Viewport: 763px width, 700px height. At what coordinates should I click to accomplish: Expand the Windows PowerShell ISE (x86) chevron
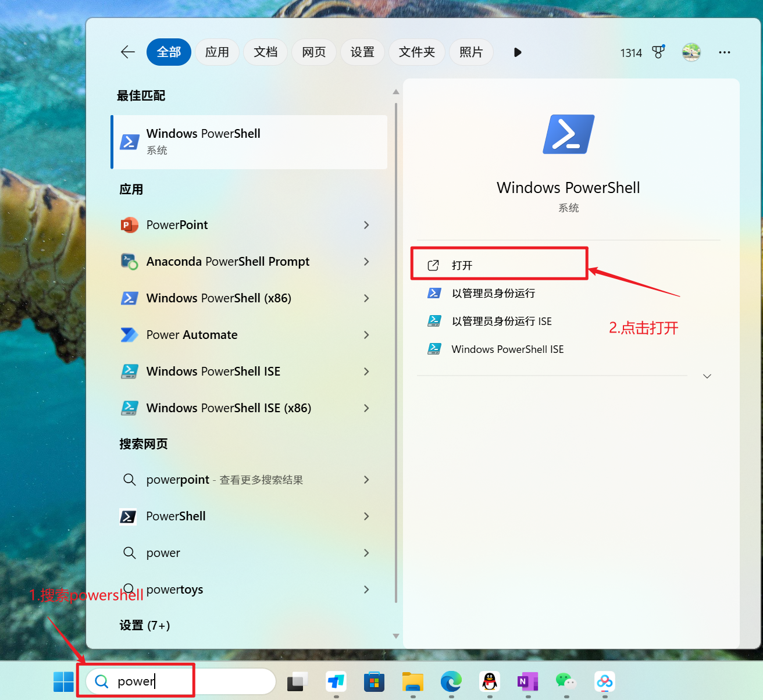coord(366,408)
